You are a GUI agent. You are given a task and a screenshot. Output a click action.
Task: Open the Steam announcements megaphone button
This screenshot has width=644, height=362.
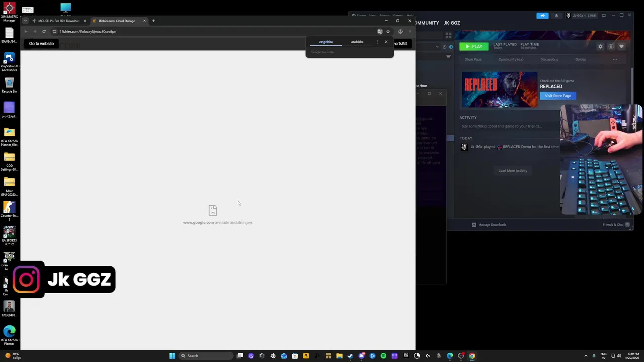point(542,16)
